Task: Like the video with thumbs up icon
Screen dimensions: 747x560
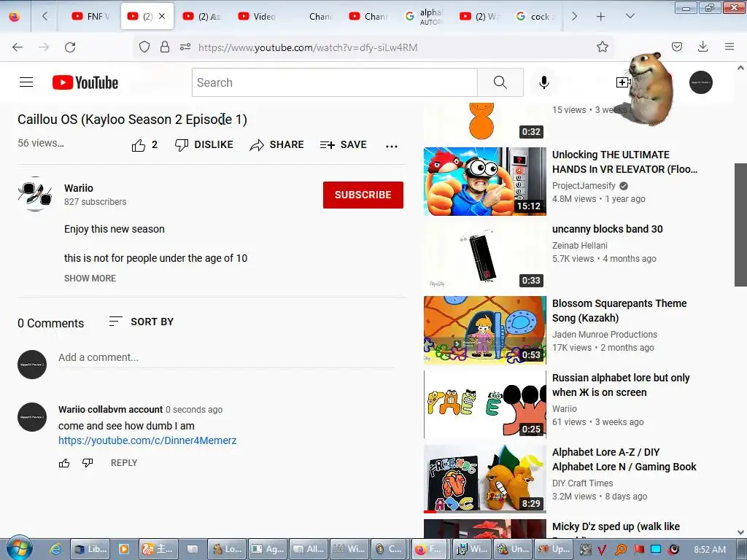Action: point(139,145)
